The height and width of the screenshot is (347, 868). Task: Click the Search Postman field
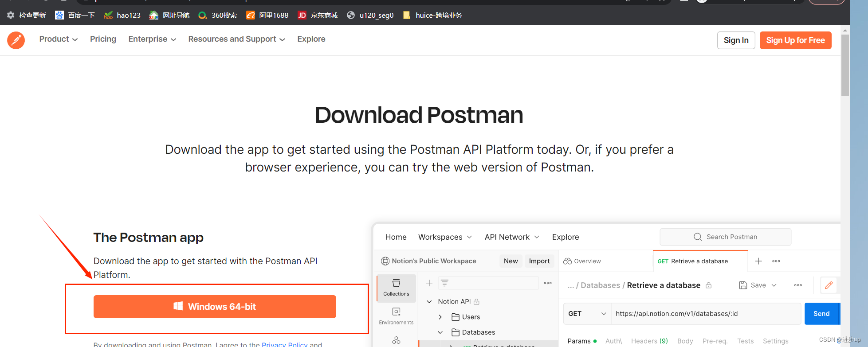tap(725, 237)
